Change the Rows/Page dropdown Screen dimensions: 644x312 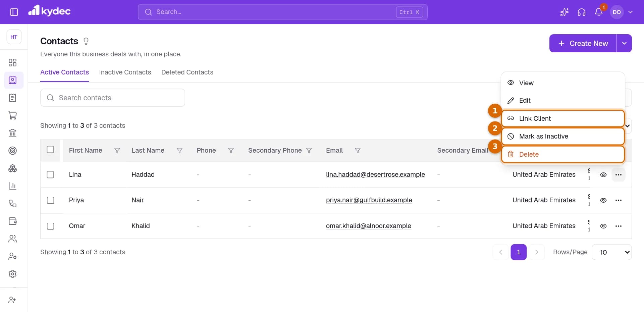(x=612, y=252)
